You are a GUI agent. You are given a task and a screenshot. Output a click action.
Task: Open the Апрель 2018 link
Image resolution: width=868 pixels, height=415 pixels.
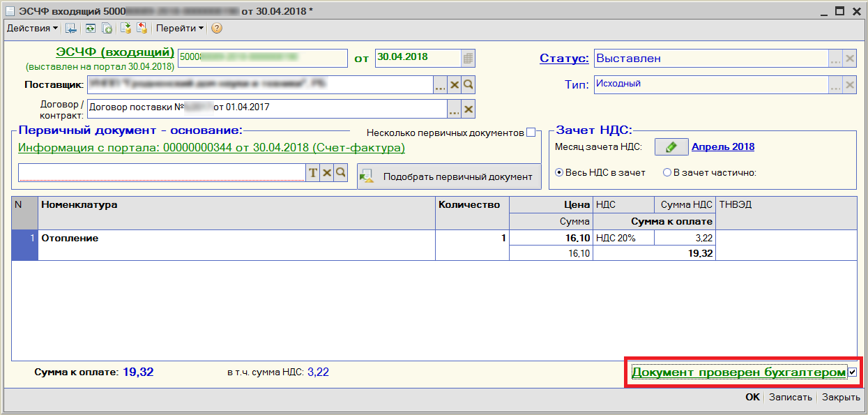click(722, 147)
